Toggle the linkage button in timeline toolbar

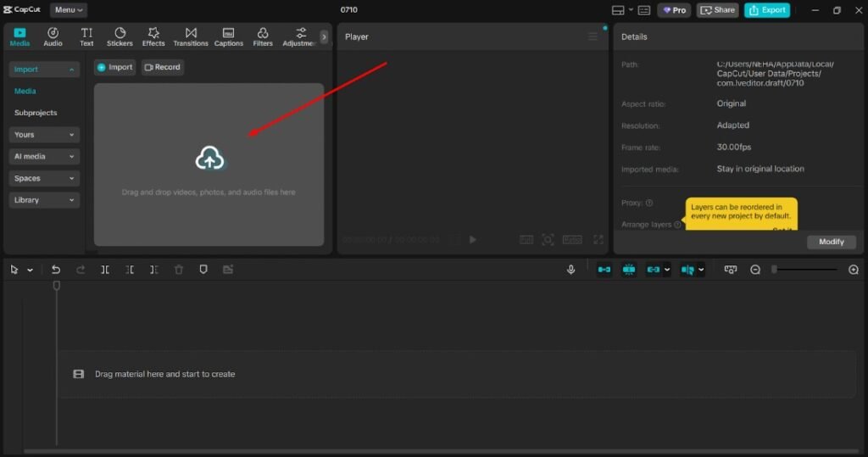[x=654, y=270]
